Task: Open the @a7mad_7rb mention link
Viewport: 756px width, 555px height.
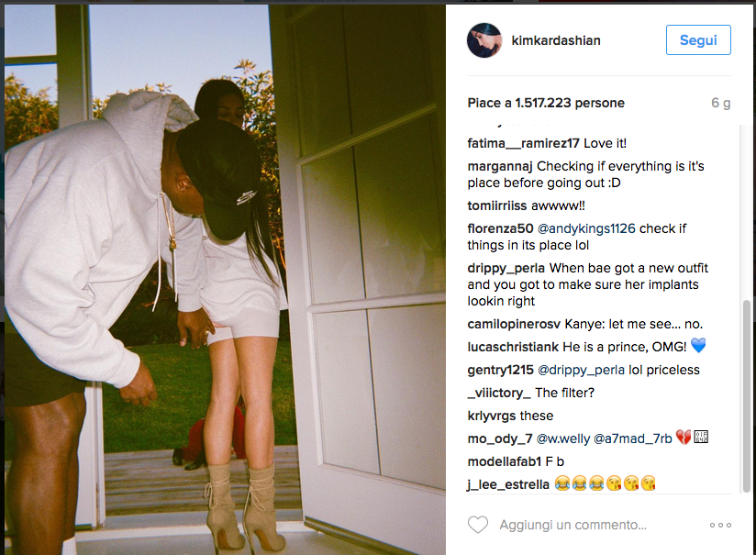Action: point(632,438)
